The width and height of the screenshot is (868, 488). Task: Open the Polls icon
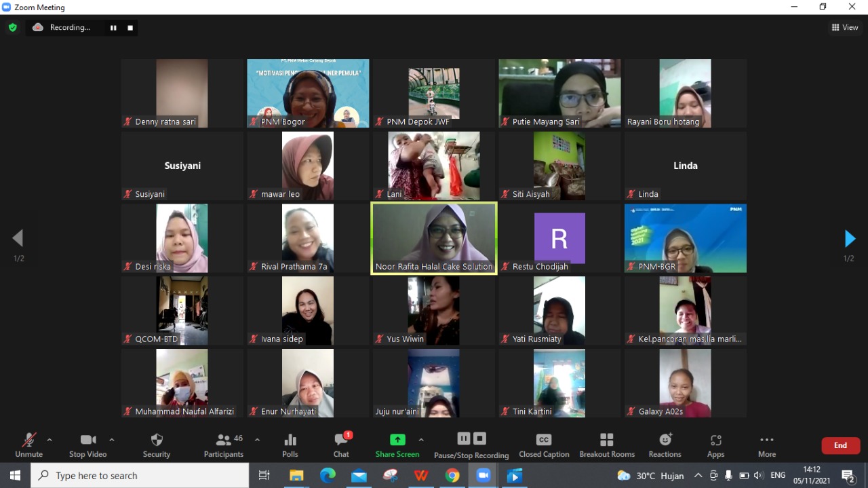pos(290,445)
